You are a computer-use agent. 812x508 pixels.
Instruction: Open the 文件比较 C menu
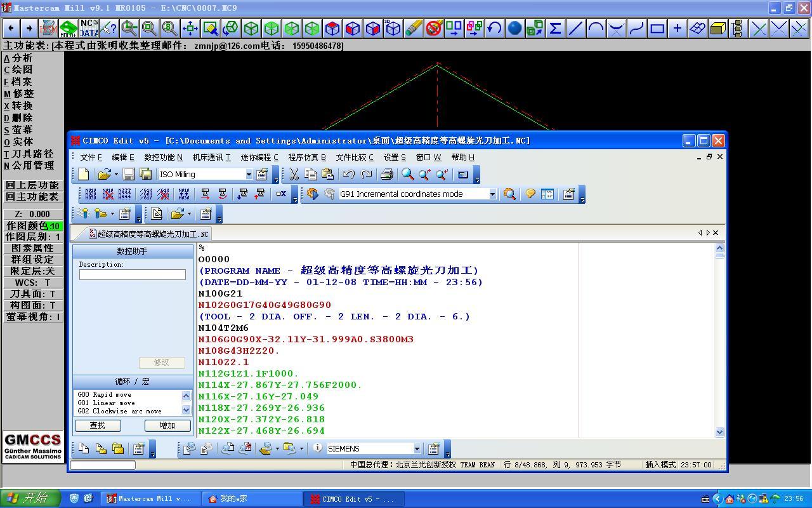tap(355, 157)
